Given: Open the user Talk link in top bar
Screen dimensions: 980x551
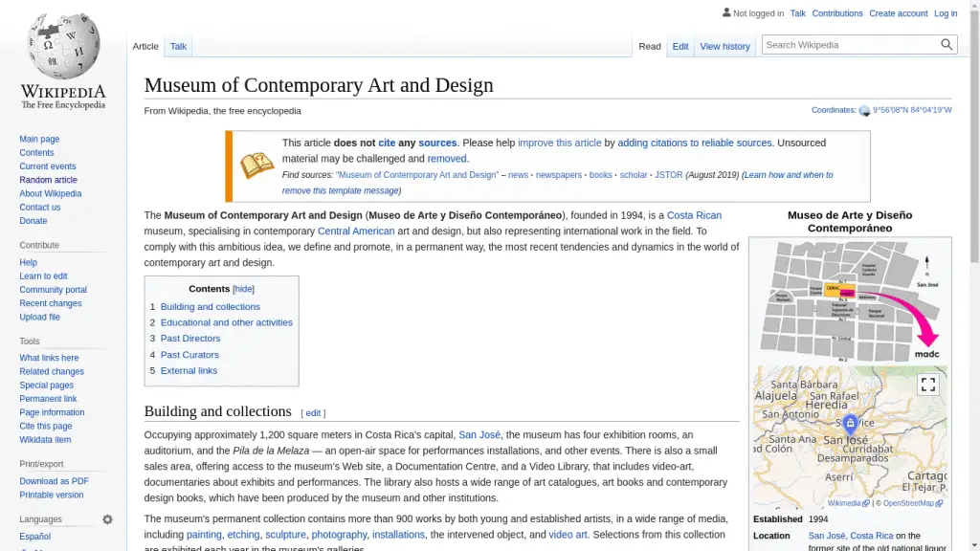Looking at the screenshot, I should (x=797, y=13).
